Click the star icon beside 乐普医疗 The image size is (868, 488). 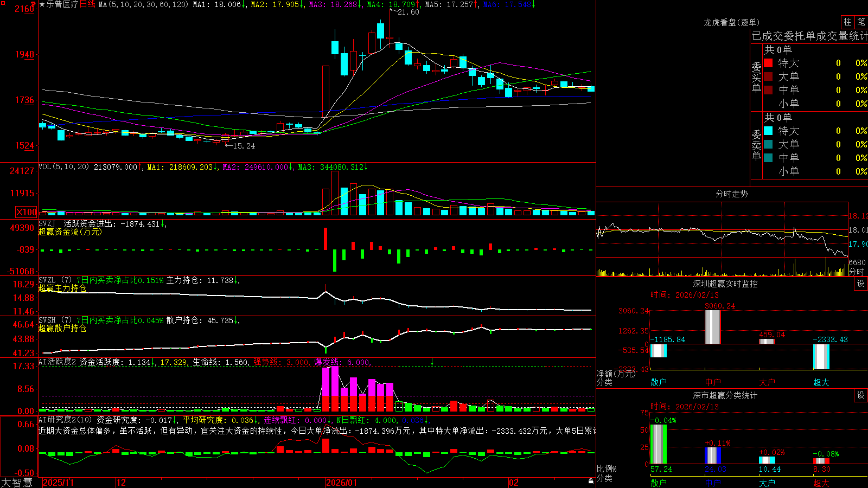pyautogui.click(x=42, y=4)
